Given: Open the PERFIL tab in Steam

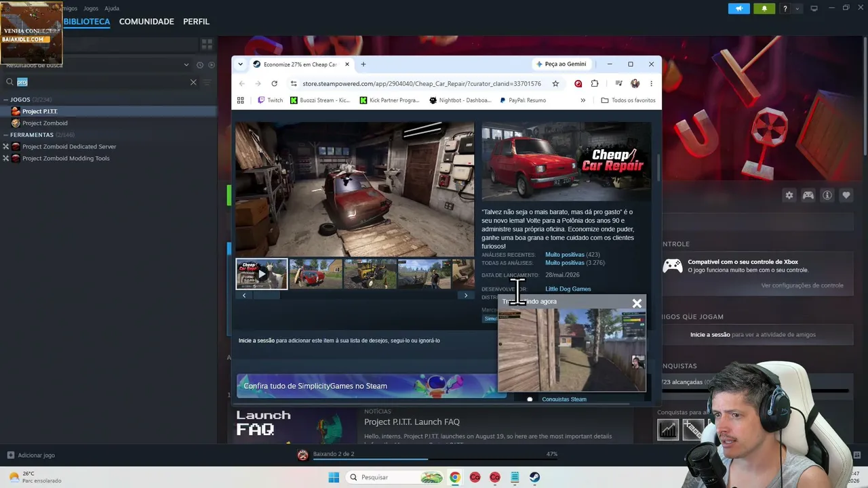Looking at the screenshot, I should point(196,22).
